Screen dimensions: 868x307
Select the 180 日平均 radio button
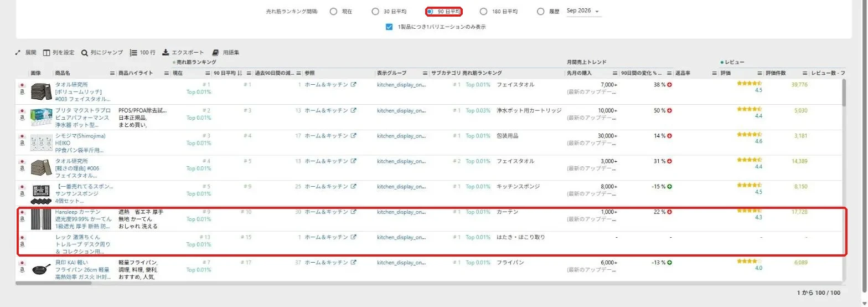tap(483, 12)
